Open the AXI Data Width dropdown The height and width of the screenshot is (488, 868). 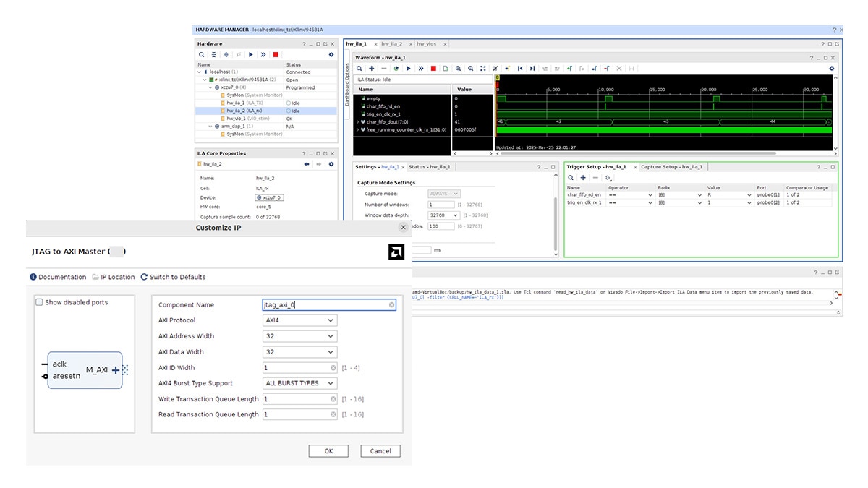coord(299,352)
